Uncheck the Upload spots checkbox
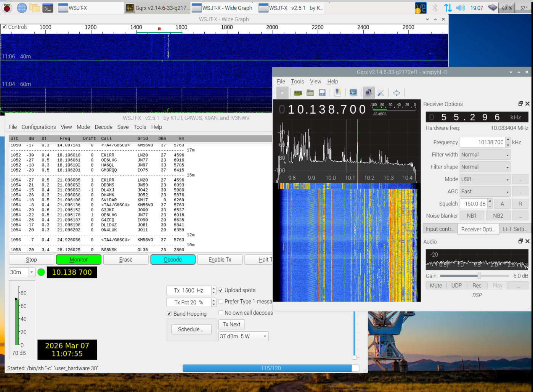Screen dimensions: 533x392 coord(221,290)
